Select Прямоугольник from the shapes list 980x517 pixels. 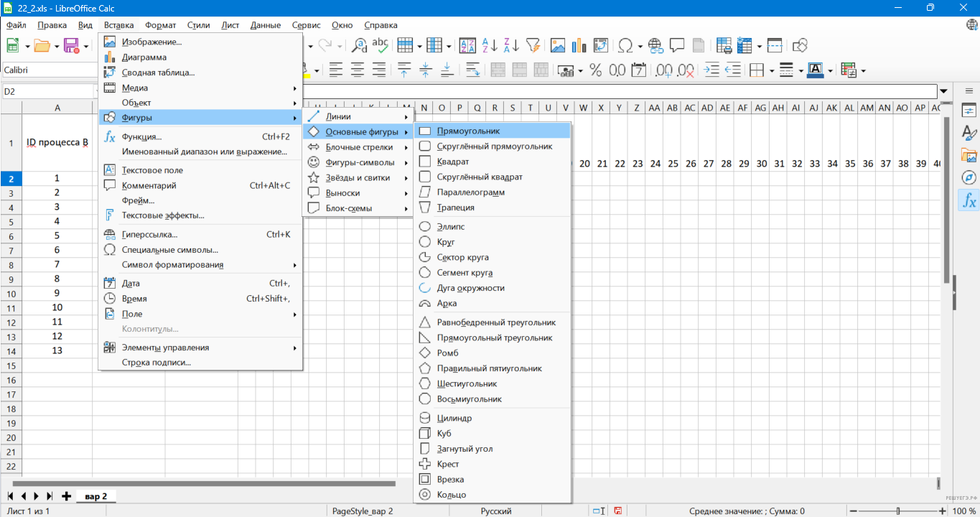(x=468, y=131)
